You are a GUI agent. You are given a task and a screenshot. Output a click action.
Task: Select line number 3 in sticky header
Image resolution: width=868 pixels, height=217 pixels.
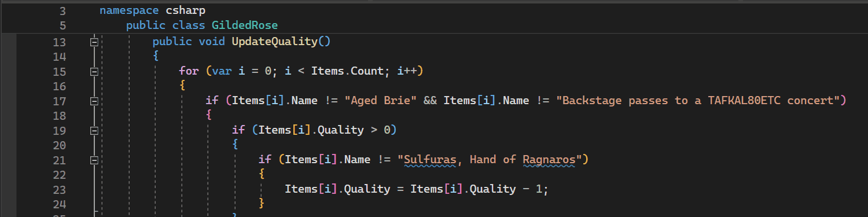tap(62, 10)
